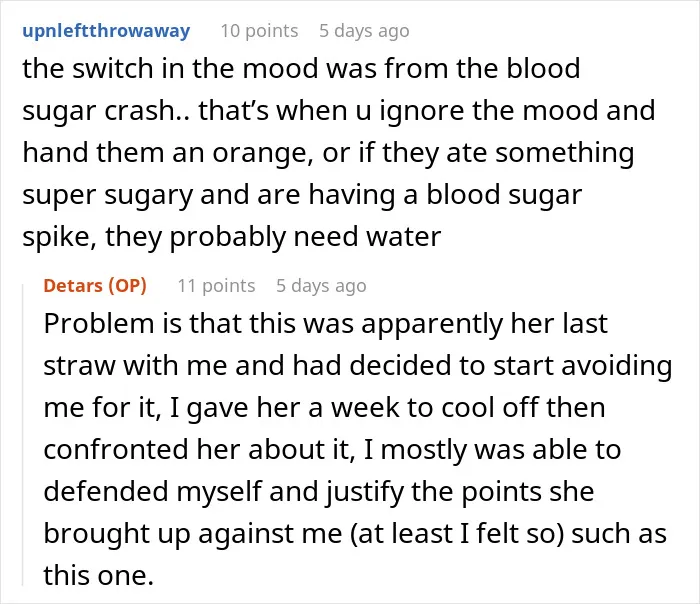This screenshot has width=700, height=604.
Task: Click the "11 points" score label
Action: click(217, 286)
